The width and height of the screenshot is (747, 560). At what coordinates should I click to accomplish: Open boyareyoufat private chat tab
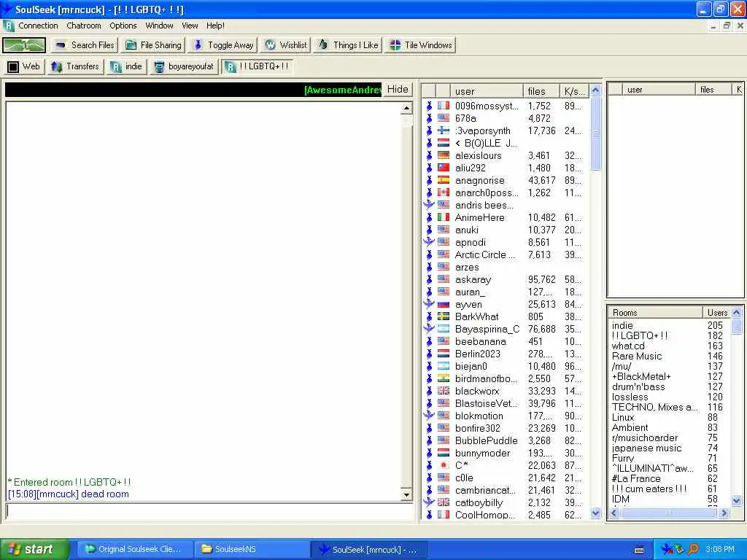pyautogui.click(x=184, y=66)
